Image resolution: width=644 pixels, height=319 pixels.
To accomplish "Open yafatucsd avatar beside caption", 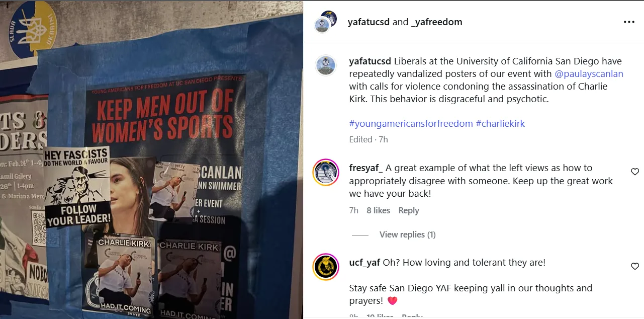I will 326,66.
